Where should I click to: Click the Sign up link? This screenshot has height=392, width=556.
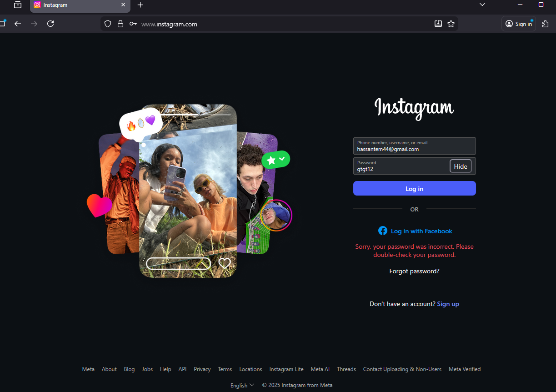(x=448, y=304)
